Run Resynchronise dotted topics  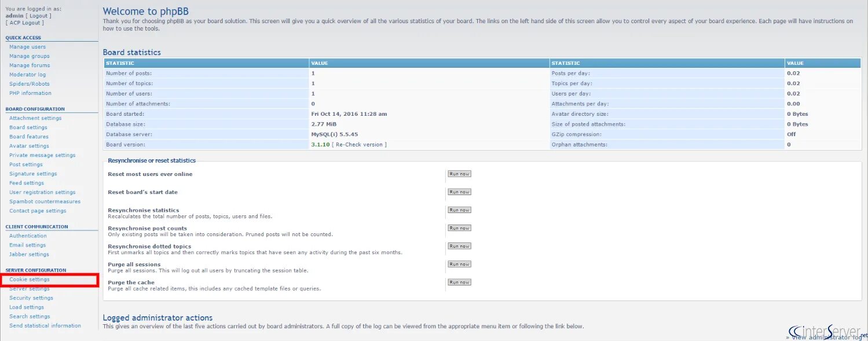click(459, 246)
